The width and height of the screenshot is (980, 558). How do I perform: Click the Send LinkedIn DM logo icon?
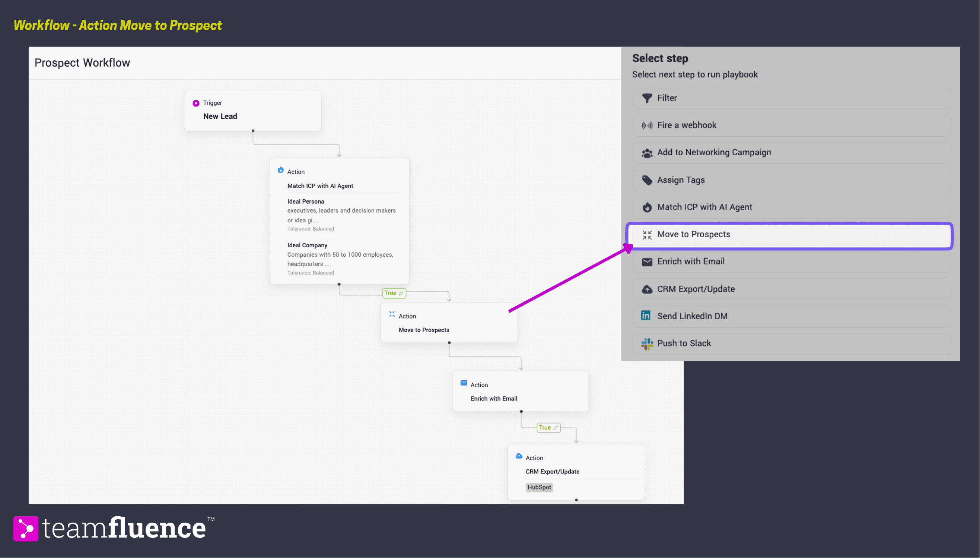tap(646, 316)
